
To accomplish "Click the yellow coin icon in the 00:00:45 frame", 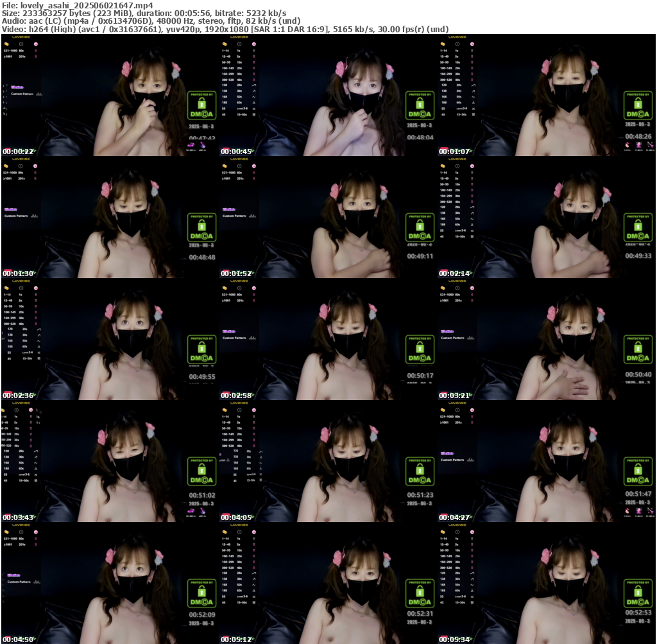I will click(225, 44).
